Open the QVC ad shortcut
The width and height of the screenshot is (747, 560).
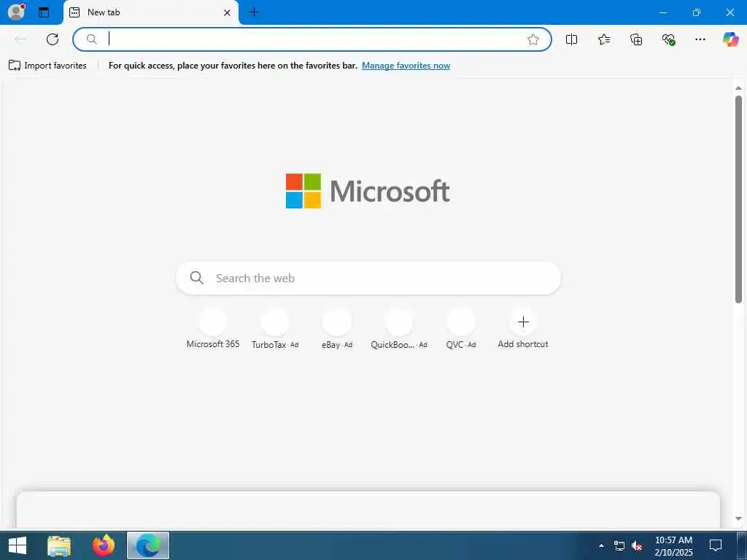(461, 329)
